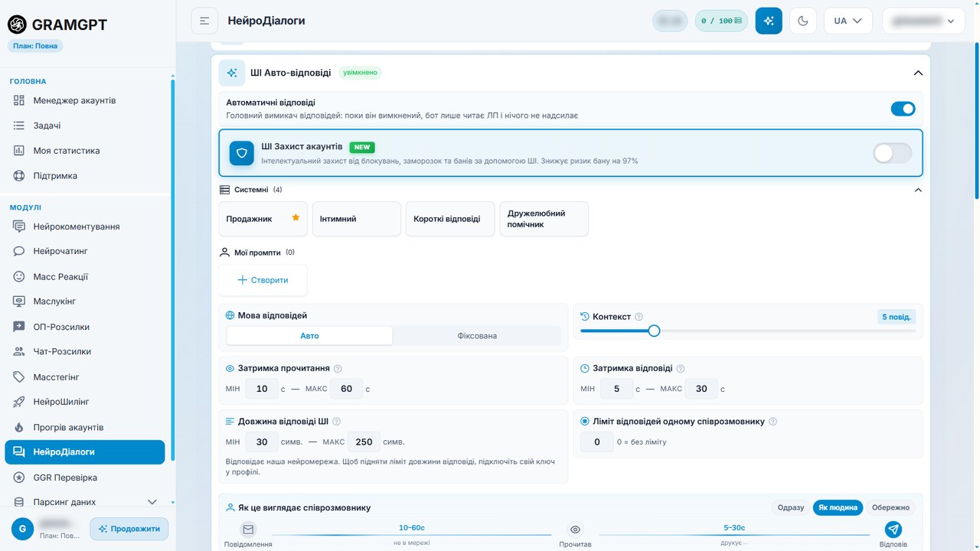Collapse the ШІ Авто-відповіді section
This screenshot has width=980, height=551.
918,73
